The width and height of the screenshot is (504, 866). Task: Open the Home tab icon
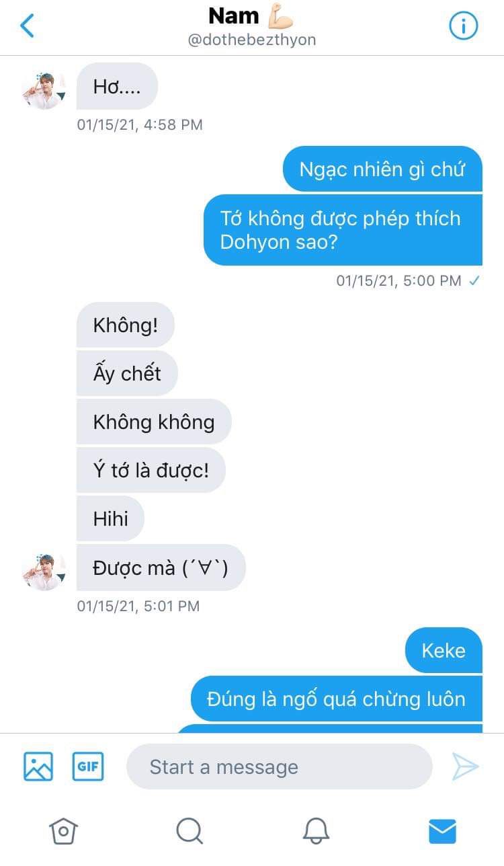(x=63, y=831)
